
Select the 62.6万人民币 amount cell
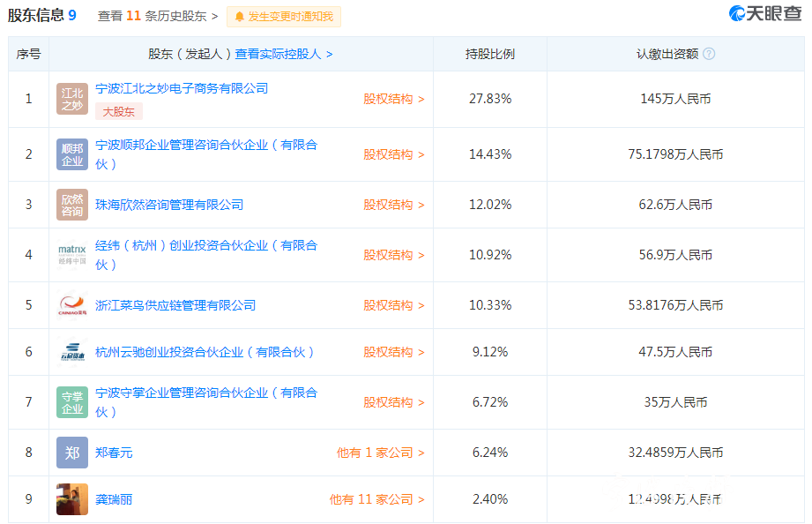[675, 205]
